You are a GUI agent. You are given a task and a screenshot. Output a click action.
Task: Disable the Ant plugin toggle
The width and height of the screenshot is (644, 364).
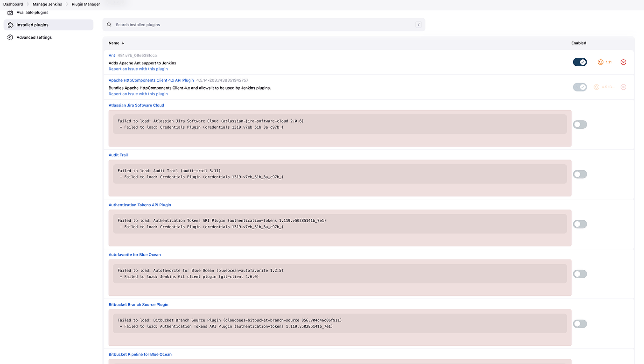pyautogui.click(x=580, y=62)
